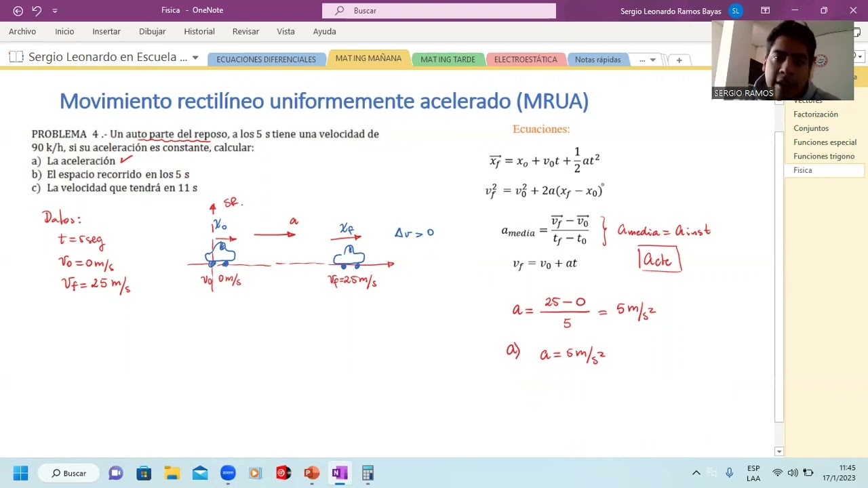This screenshot has width=868, height=488.
Task: Click the taskbar Buscar search box
Action: point(69,473)
